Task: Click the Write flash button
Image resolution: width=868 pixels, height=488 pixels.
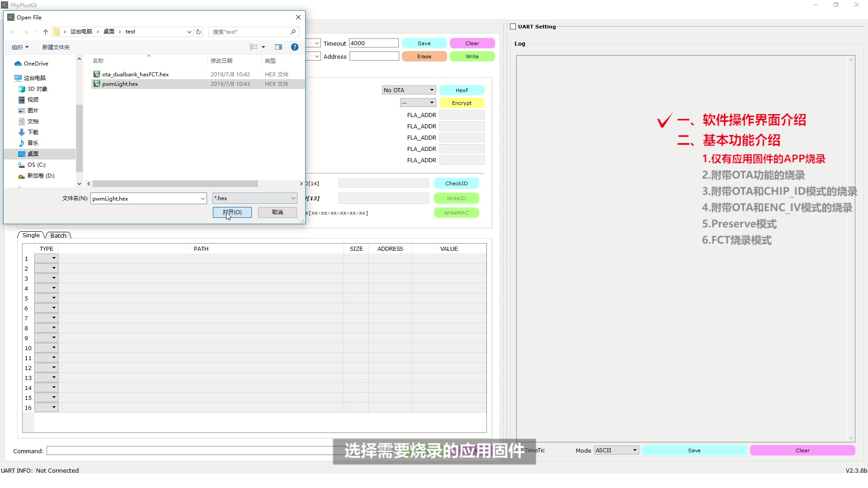Action: (471, 56)
